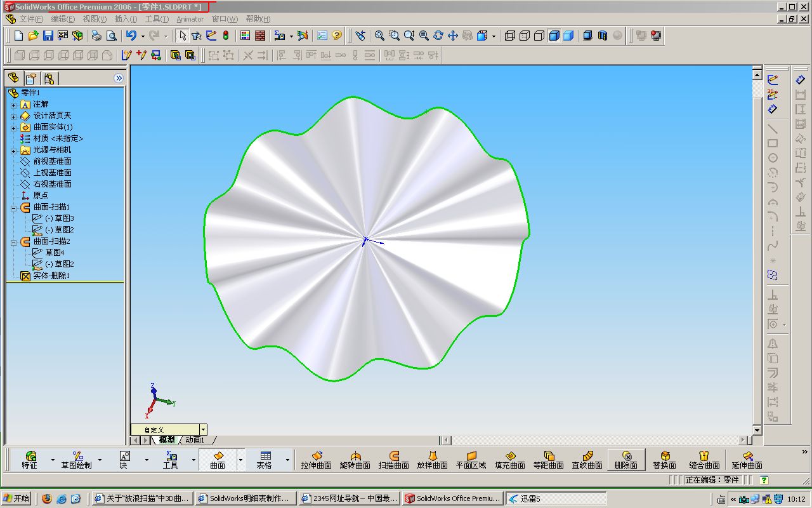Select the Rotate View icon
812x508 pixels.
click(x=438, y=36)
